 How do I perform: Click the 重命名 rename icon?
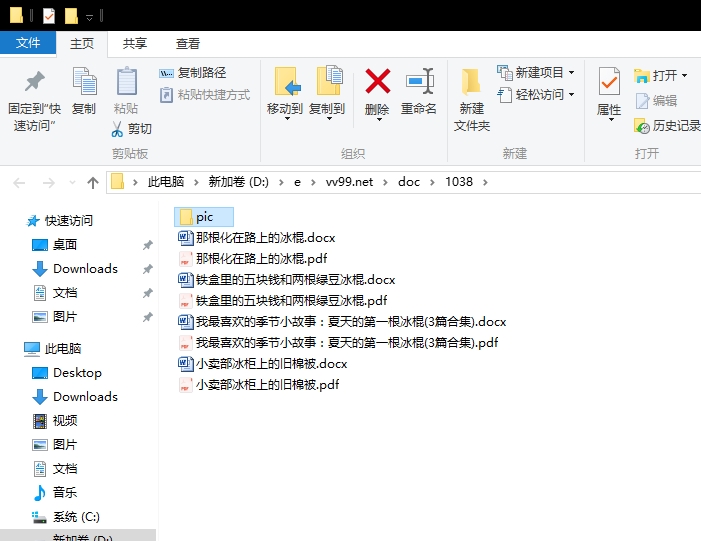[x=419, y=81]
